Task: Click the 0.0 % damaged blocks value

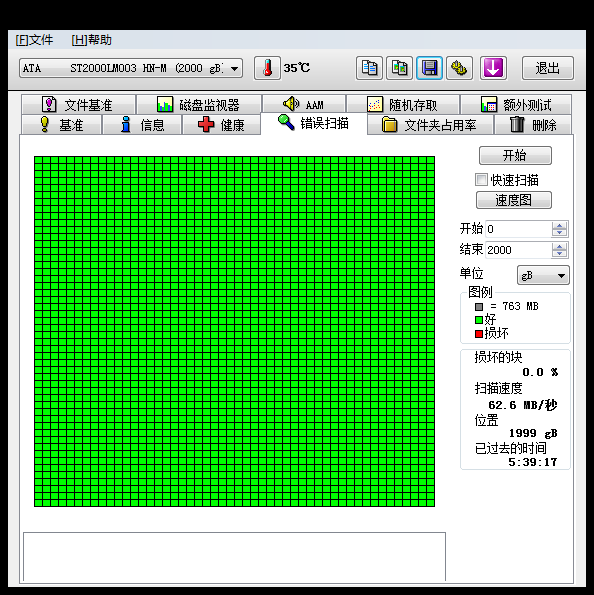Action: (x=540, y=372)
